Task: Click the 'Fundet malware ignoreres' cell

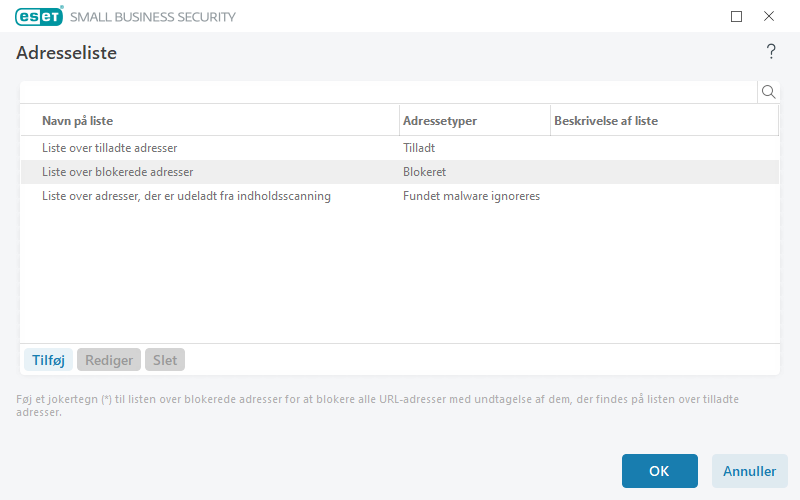Action: point(471,196)
